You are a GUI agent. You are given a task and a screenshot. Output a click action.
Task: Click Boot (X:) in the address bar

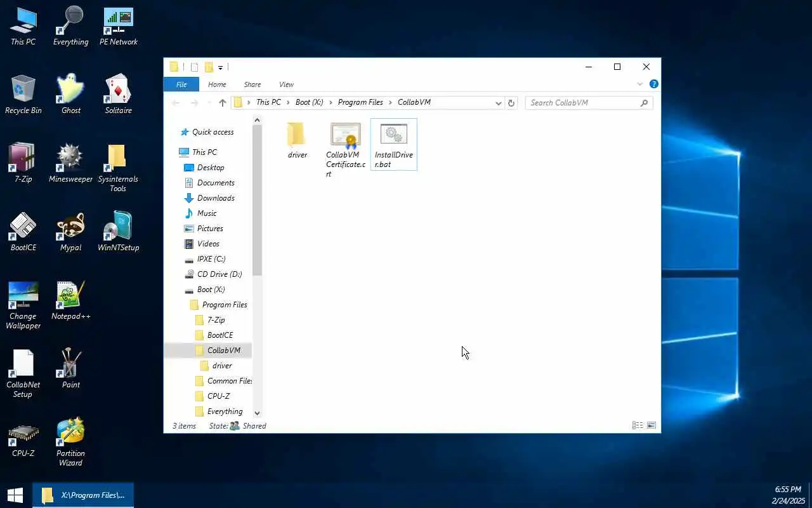coord(310,102)
